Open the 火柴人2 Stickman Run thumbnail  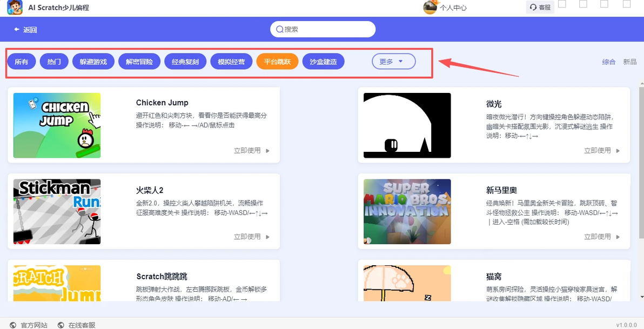57,212
